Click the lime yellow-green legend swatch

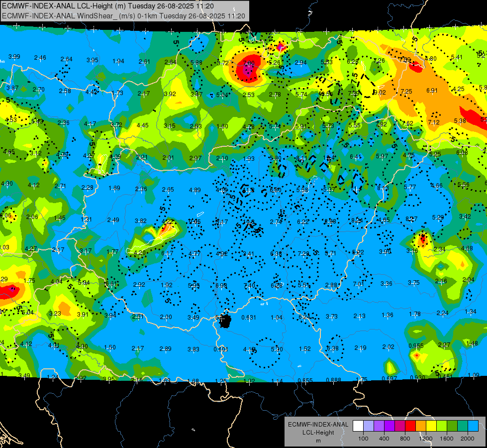point(442,426)
